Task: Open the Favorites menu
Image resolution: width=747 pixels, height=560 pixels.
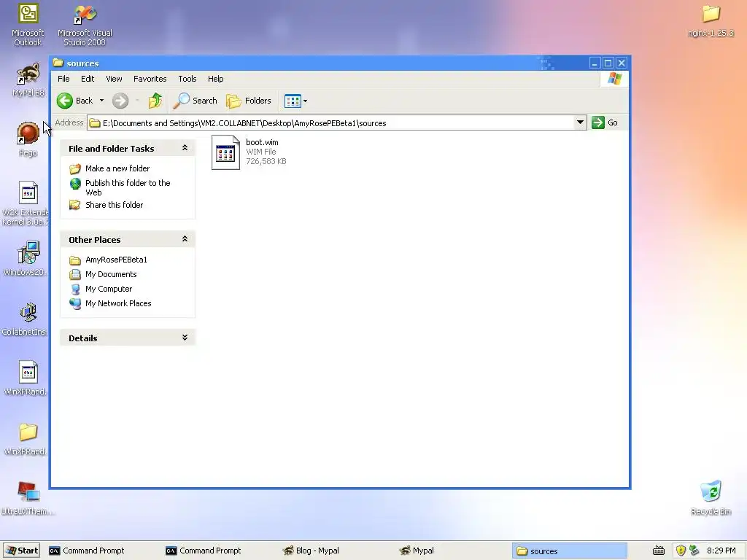Action: click(x=150, y=79)
